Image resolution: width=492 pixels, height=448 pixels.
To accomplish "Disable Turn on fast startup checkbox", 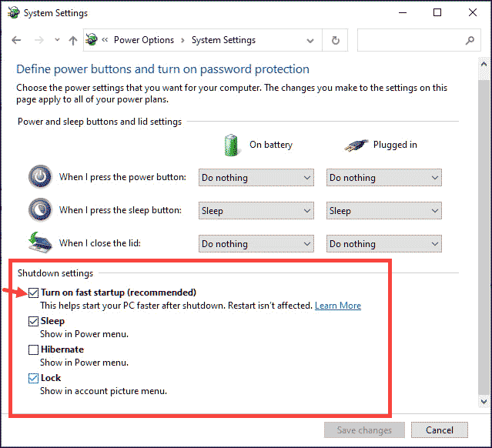I will [x=33, y=293].
